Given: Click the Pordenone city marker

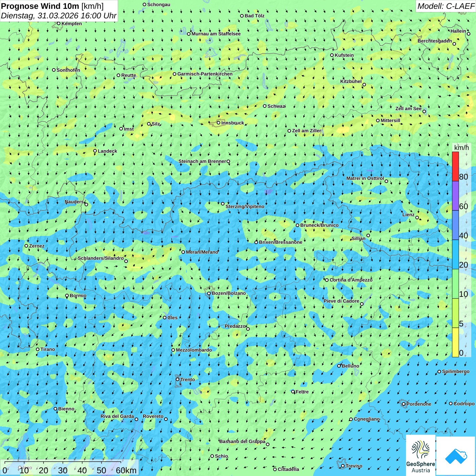Looking at the screenshot, I should coord(404,404).
